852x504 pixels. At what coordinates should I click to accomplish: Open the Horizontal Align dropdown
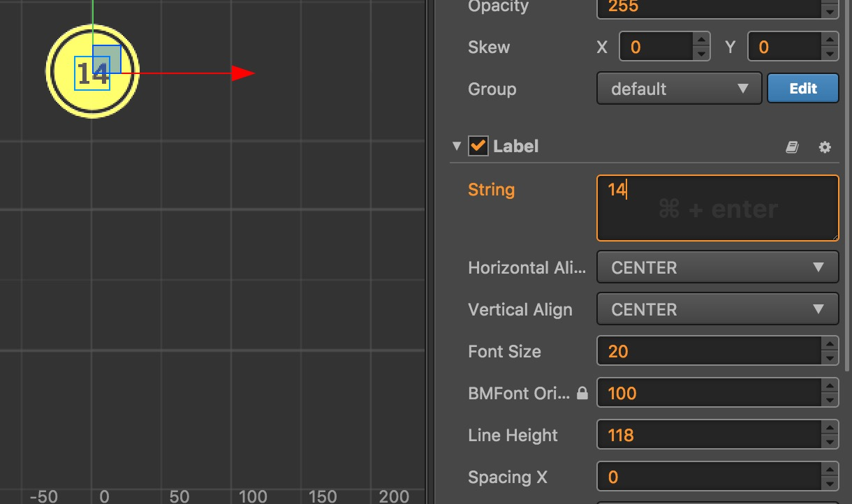[x=717, y=268]
